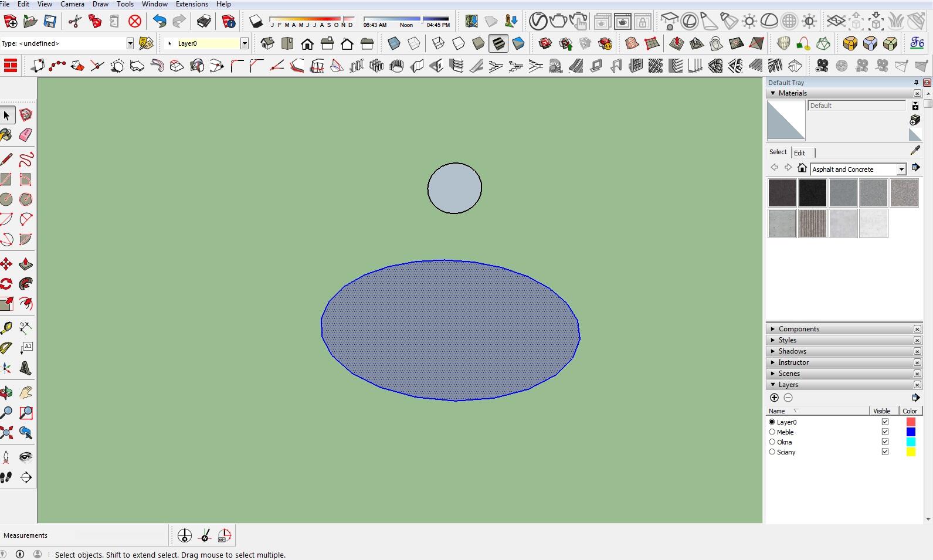
Task: Select the Paint Bucket tool
Action: pyautogui.click(x=6, y=135)
